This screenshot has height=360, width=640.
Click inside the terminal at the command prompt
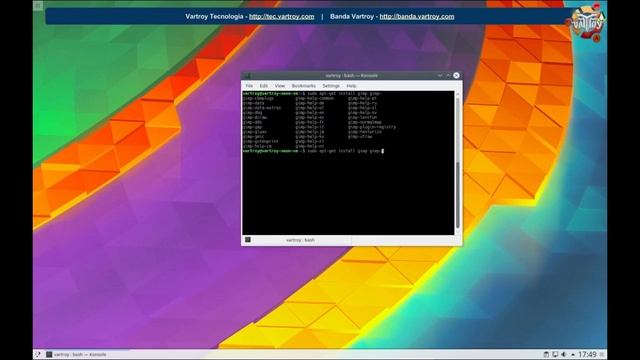pos(382,151)
